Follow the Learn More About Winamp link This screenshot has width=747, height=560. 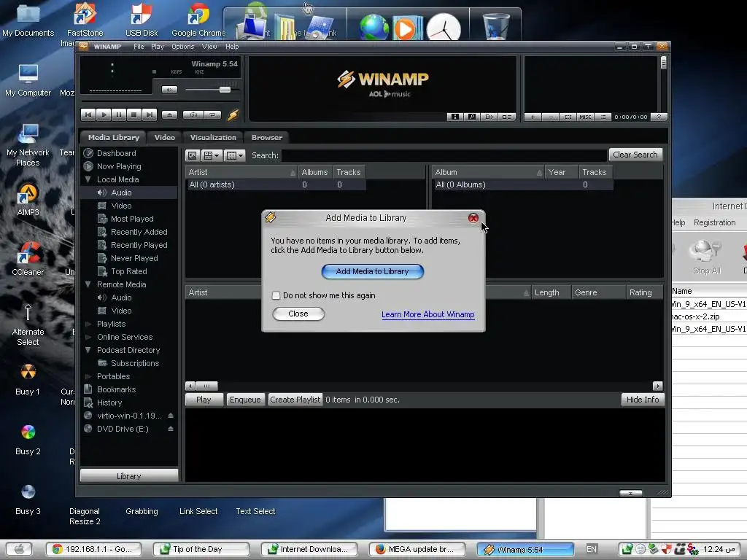point(427,314)
